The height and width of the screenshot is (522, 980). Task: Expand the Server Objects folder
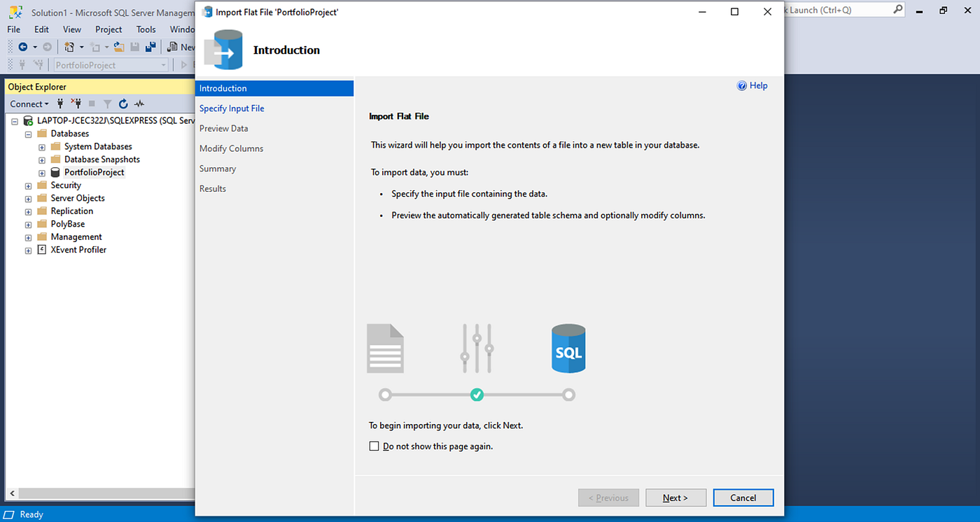pos(29,199)
